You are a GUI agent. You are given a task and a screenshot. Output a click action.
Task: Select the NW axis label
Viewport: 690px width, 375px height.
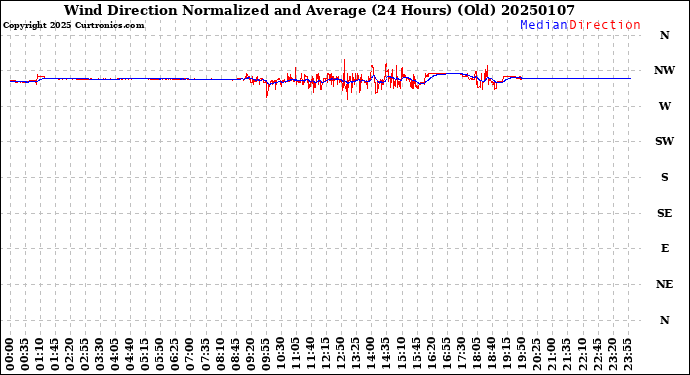664,70
